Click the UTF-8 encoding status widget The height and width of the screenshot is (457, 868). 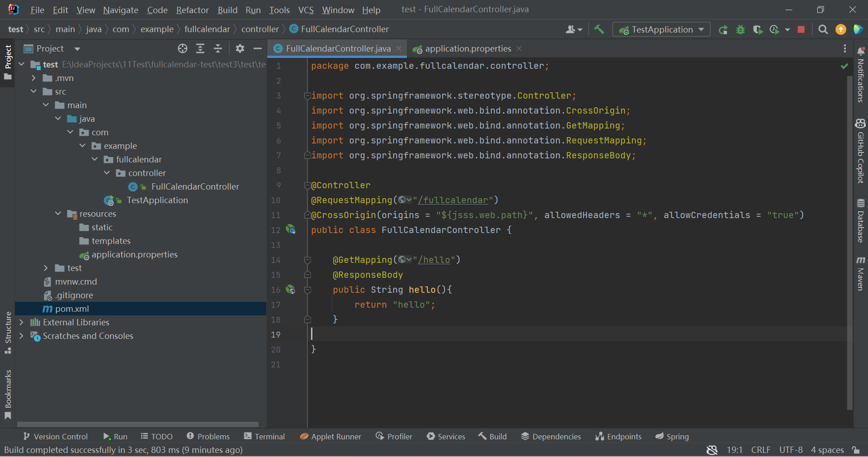(791, 450)
